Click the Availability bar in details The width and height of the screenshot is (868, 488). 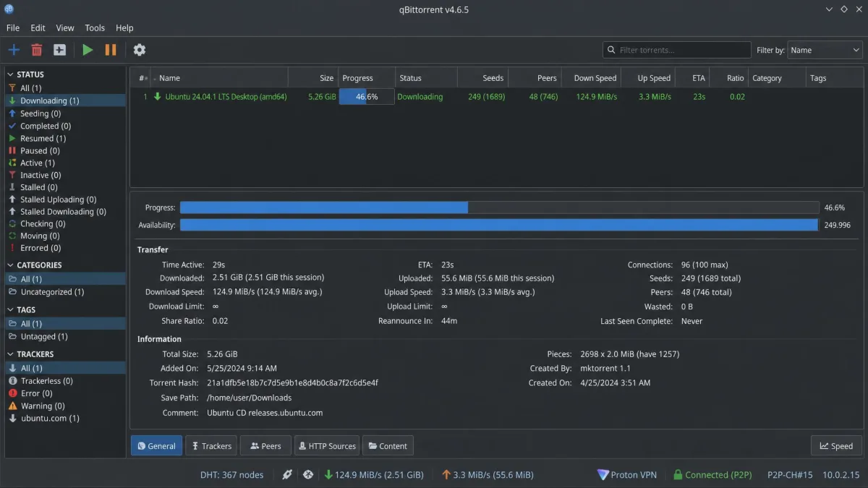500,225
